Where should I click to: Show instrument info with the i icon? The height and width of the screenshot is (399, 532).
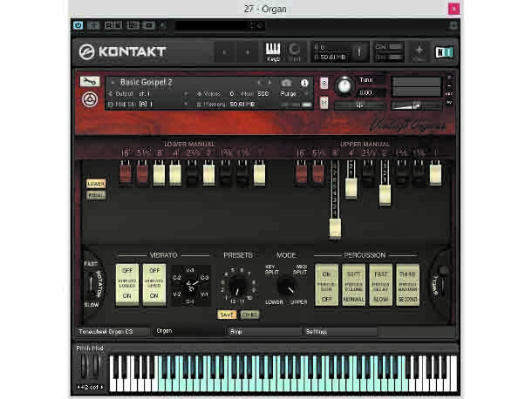click(304, 83)
